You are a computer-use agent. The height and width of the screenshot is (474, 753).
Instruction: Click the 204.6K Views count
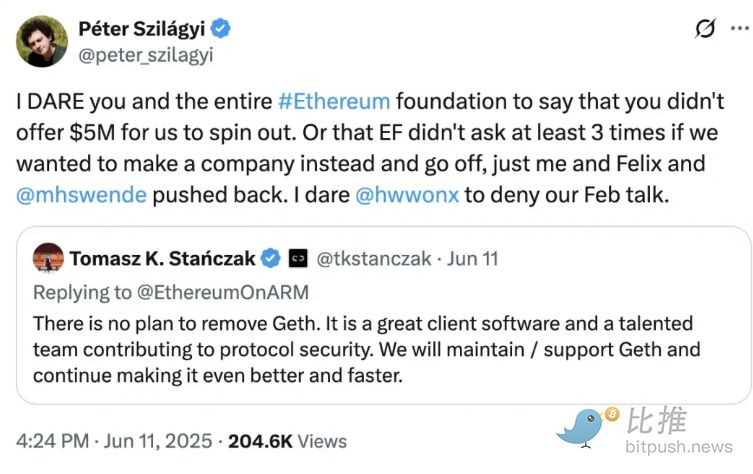(x=287, y=440)
